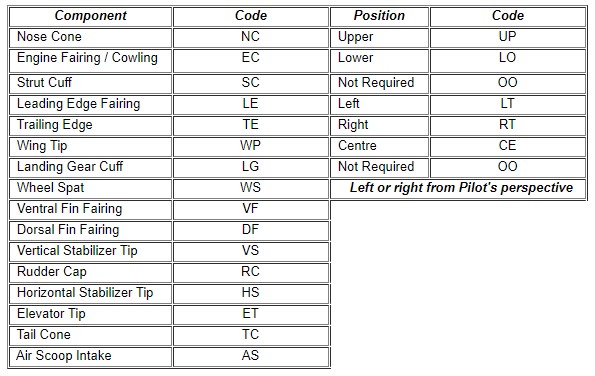Click the Pilot's perspective note cell
This screenshot has width=595, height=376.
click(458, 189)
